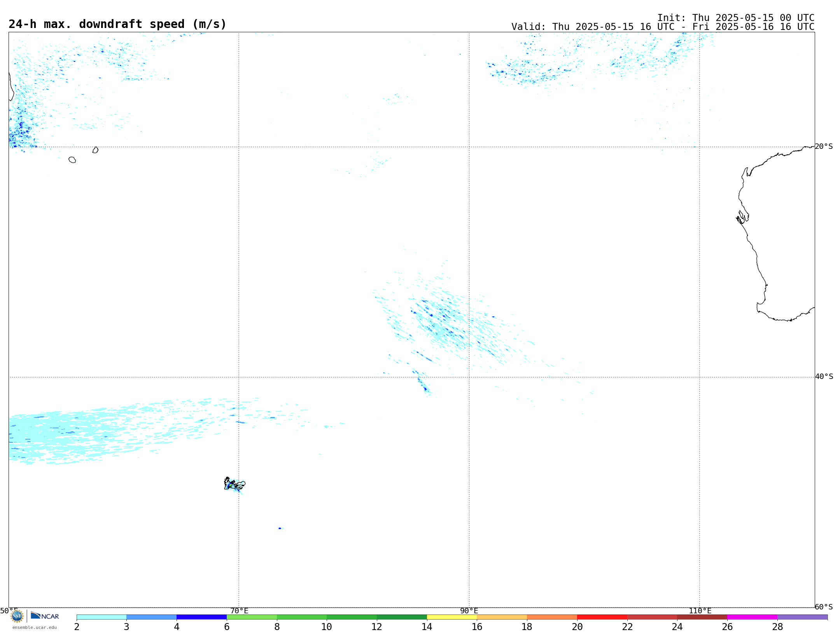
Task: Select the dark red 24–26 m/s swatch
Action: (x=702, y=617)
